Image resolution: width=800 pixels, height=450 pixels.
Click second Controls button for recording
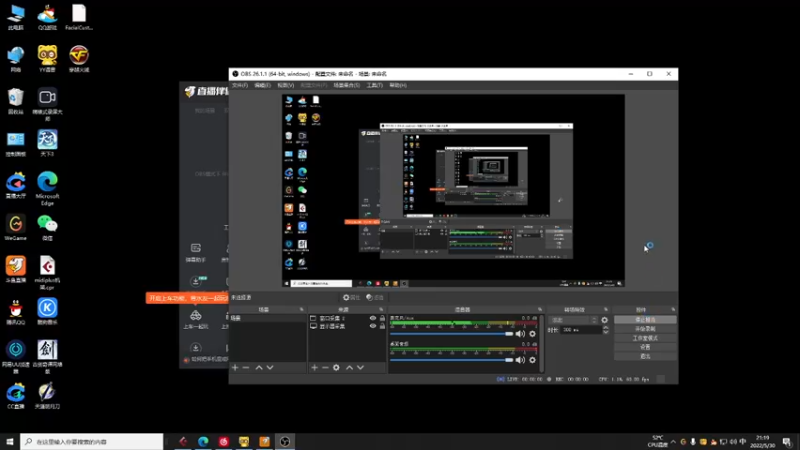point(645,329)
